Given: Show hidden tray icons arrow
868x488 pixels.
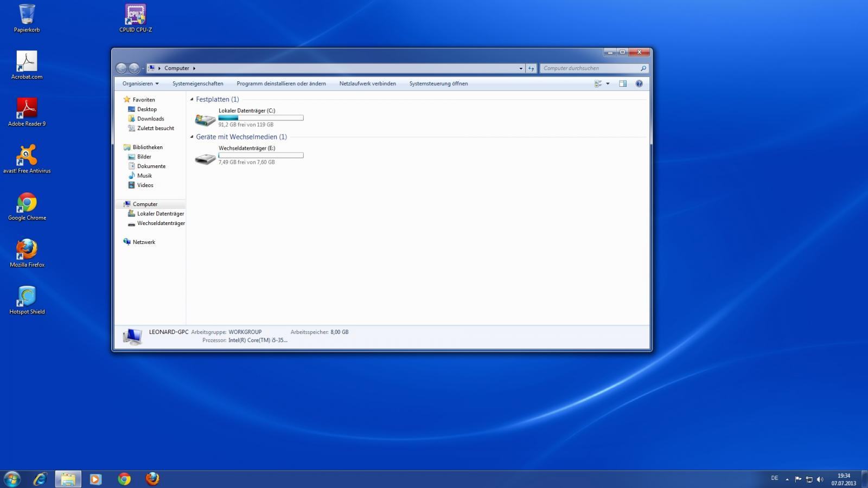Looking at the screenshot, I should click(787, 479).
